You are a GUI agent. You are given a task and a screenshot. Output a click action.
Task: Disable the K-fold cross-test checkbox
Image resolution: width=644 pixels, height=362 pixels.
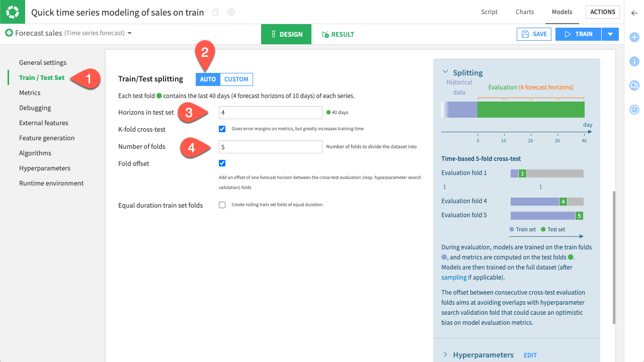coord(222,129)
